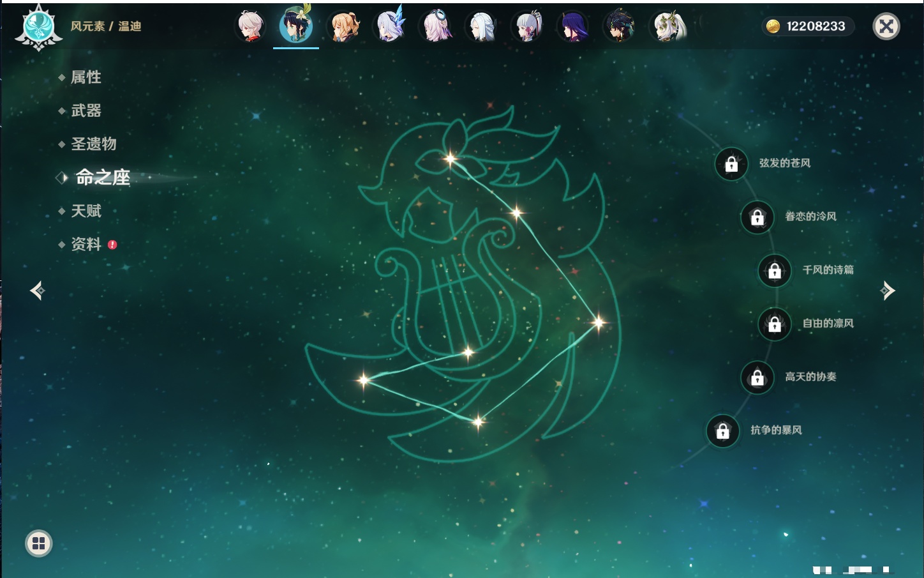Viewport: 924px width, 578px height.
Task: Open the grid menu button at bottom
Action: pos(39,544)
